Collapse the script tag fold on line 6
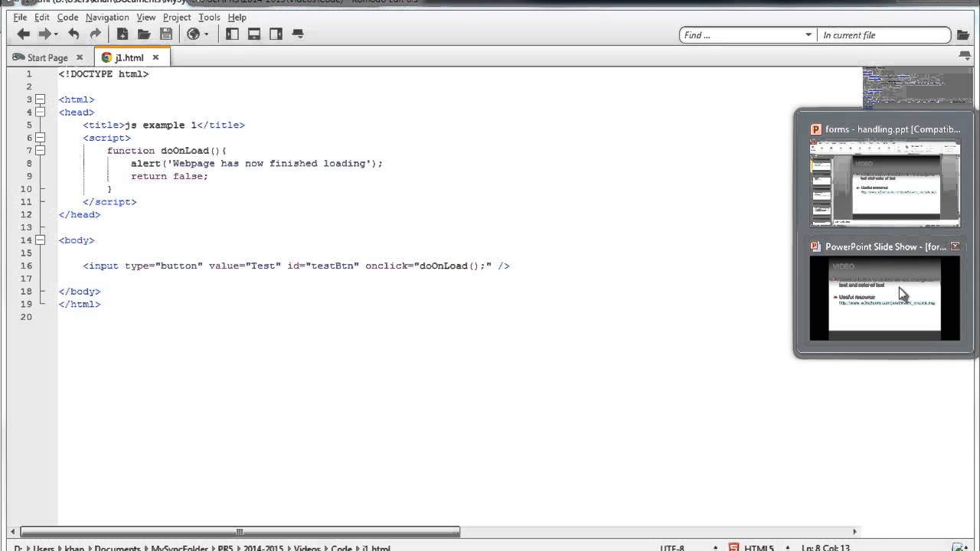Screen dimensions: 980x551 (40, 138)
